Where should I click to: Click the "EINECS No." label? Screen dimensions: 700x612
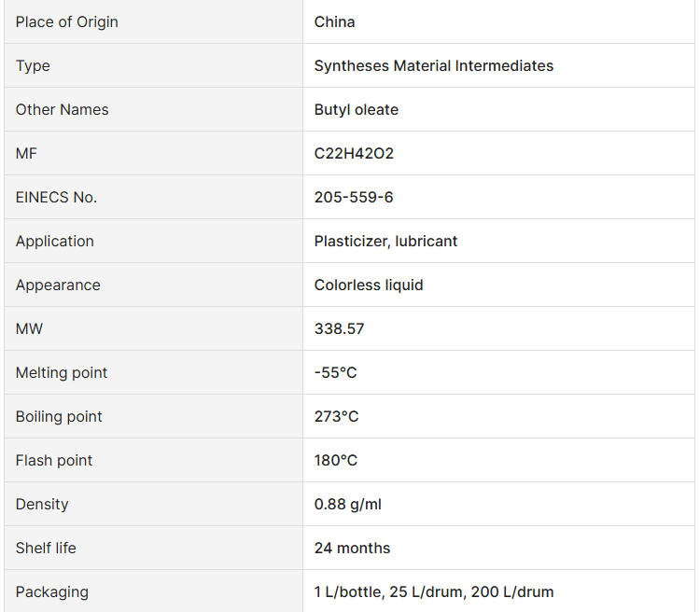[x=56, y=197]
